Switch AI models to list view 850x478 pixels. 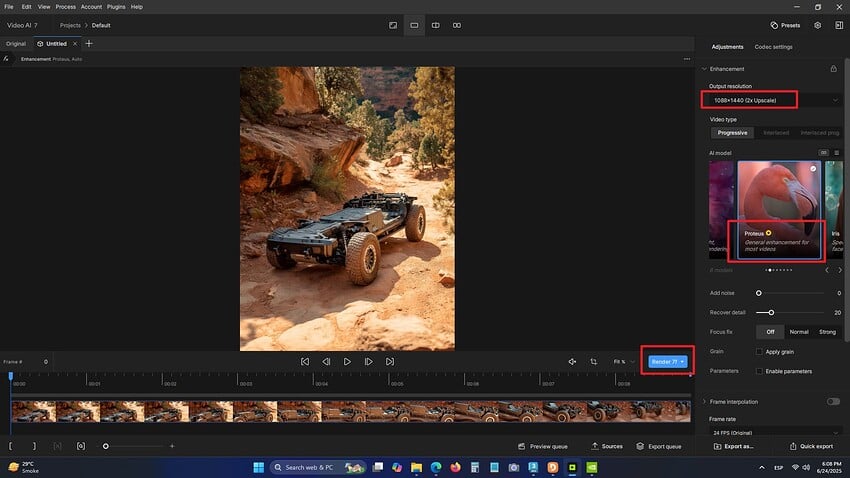tap(836, 153)
